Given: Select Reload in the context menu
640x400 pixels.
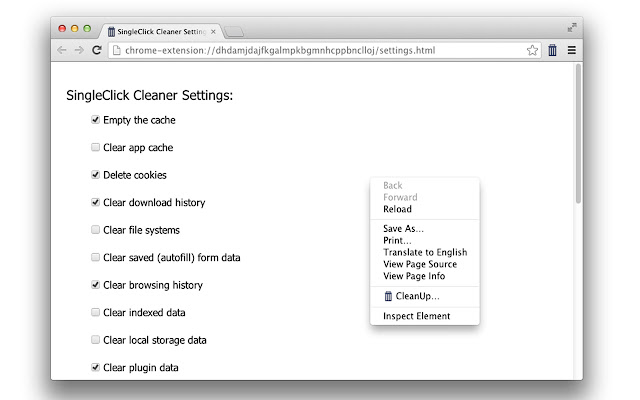Looking at the screenshot, I should click(397, 209).
